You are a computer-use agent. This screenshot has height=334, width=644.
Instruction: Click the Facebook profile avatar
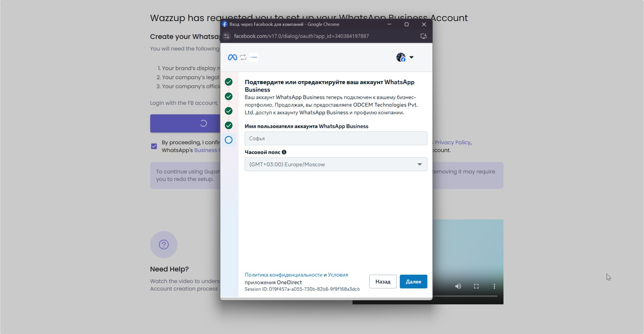click(x=401, y=57)
